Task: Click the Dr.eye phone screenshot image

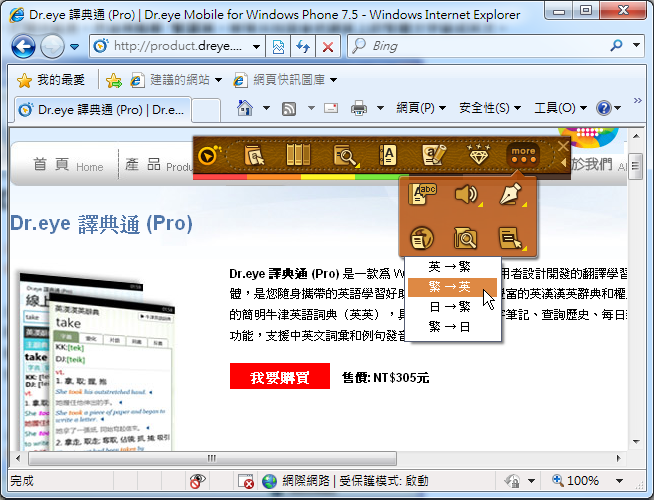Action: click(x=96, y=361)
